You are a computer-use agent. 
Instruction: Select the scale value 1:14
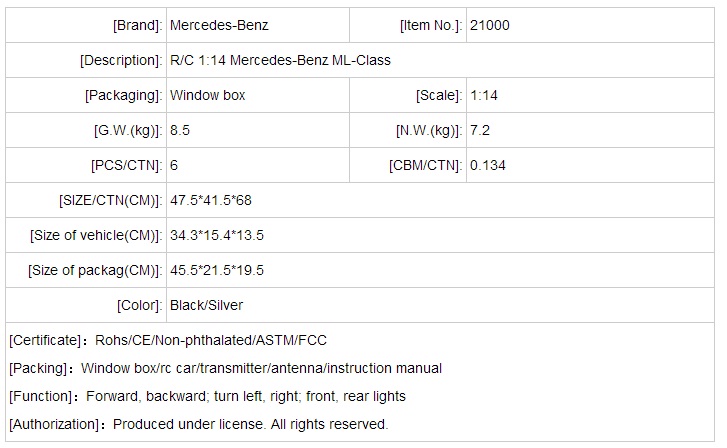485,95
